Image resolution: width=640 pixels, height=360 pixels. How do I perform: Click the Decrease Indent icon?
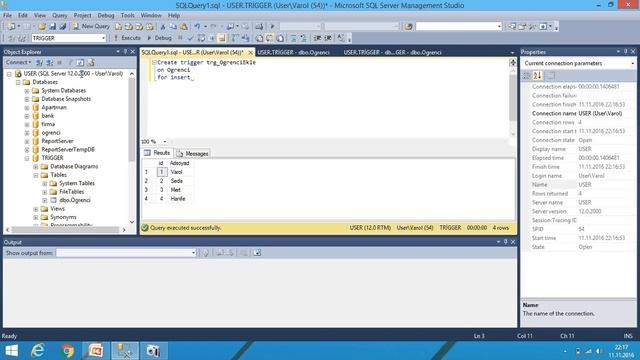click(x=317, y=38)
